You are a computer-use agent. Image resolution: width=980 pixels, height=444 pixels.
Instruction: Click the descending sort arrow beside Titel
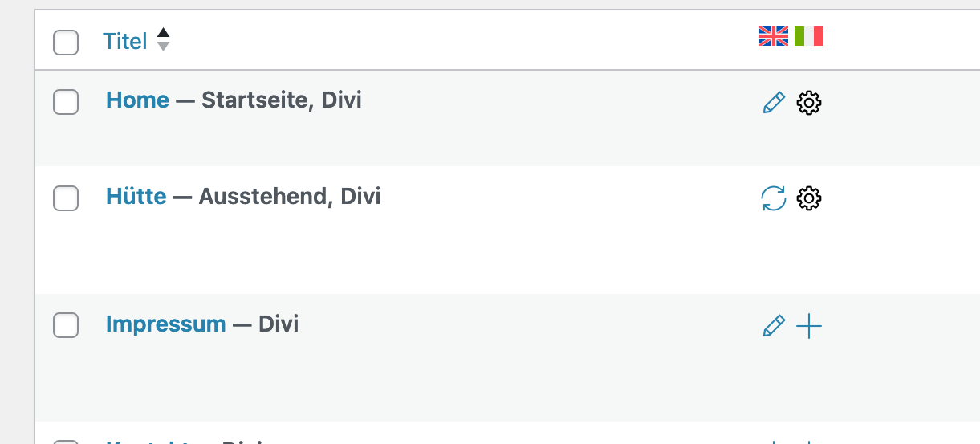pos(163,47)
